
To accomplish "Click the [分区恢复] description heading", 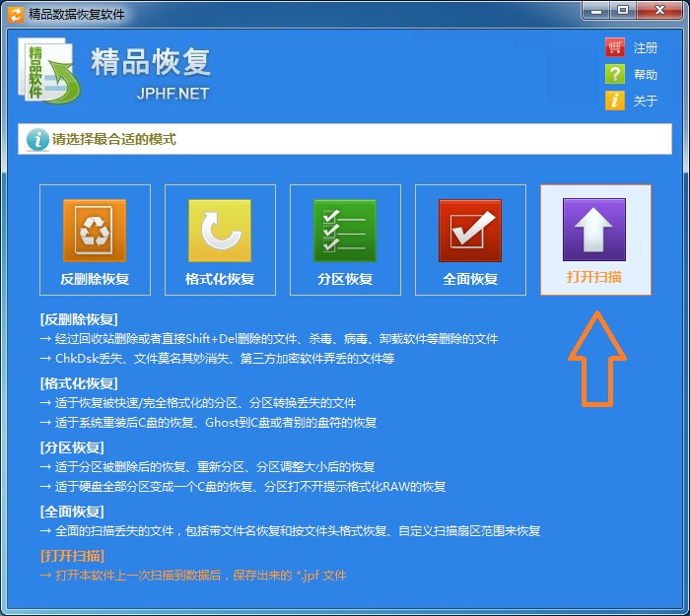I will [72, 447].
